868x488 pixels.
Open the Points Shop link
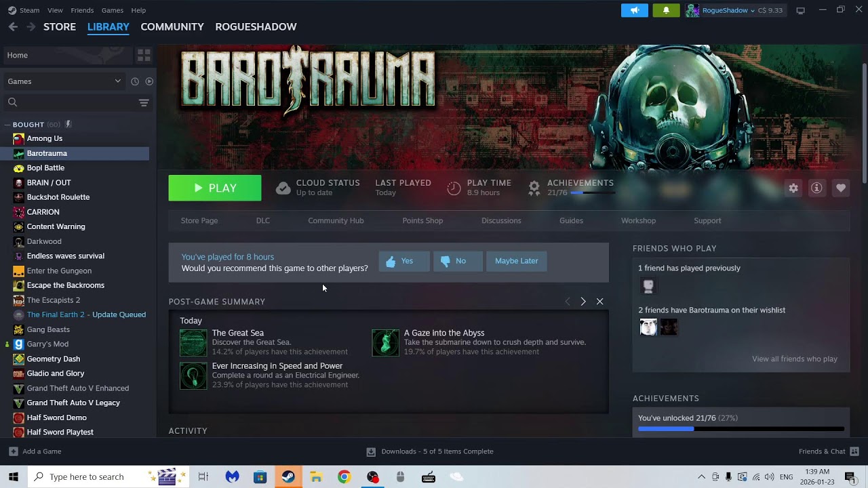[422, 220]
